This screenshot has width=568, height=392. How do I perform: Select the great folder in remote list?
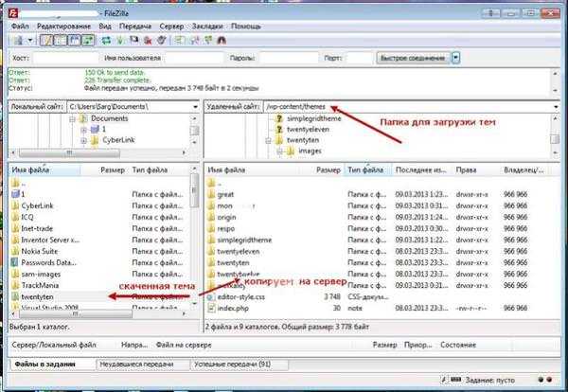225,194
